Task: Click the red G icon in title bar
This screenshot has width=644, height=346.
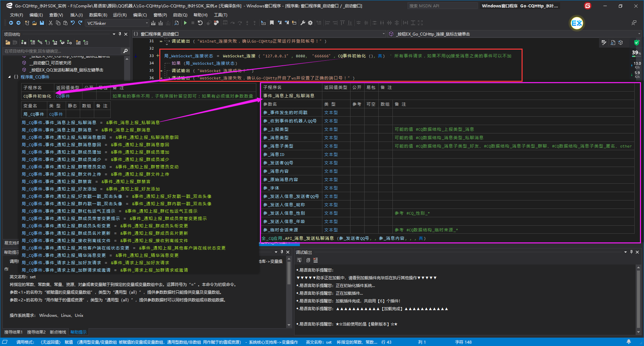Action: (588, 6)
